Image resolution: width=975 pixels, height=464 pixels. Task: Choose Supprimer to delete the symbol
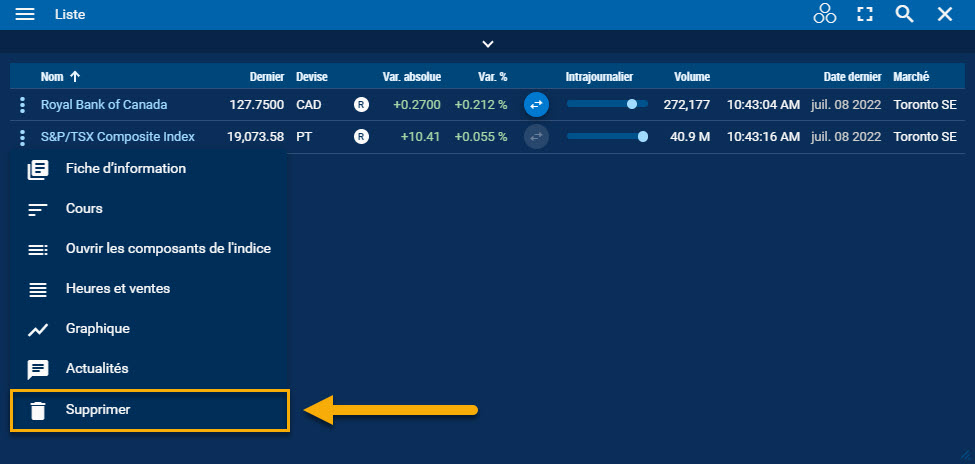pos(98,410)
